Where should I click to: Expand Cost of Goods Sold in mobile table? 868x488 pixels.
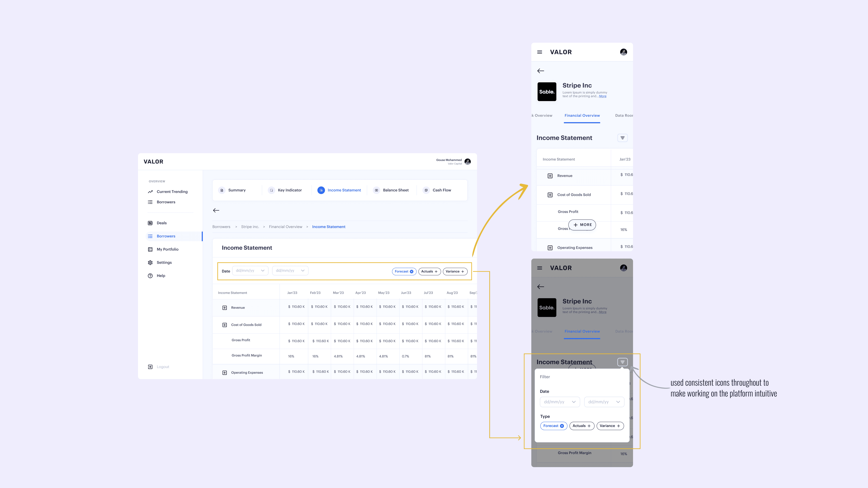tap(550, 195)
